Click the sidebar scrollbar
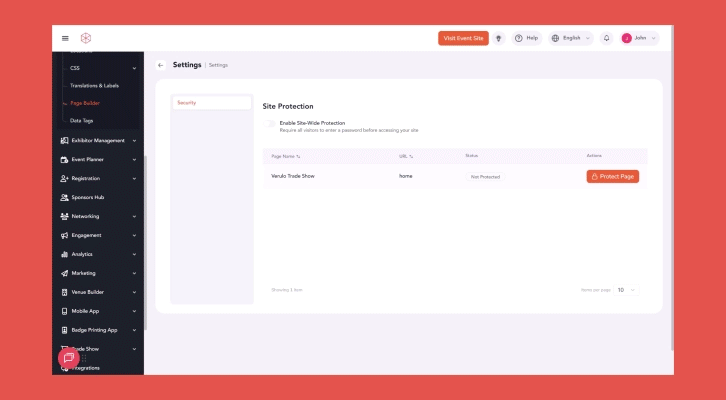 pos(145,243)
